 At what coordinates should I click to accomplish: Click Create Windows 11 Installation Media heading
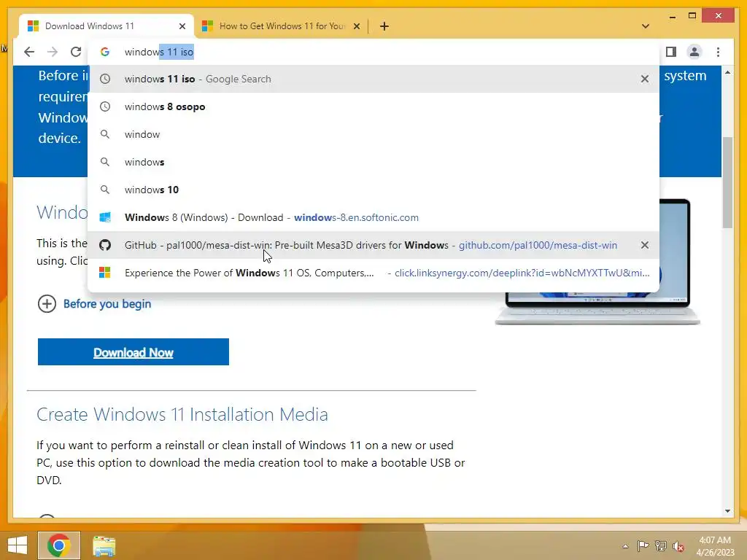tap(182, 414)
